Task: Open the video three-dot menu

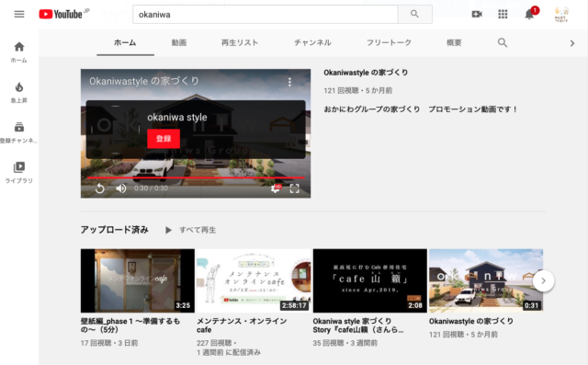Action: pyautogui.click(x=289, y=82)
